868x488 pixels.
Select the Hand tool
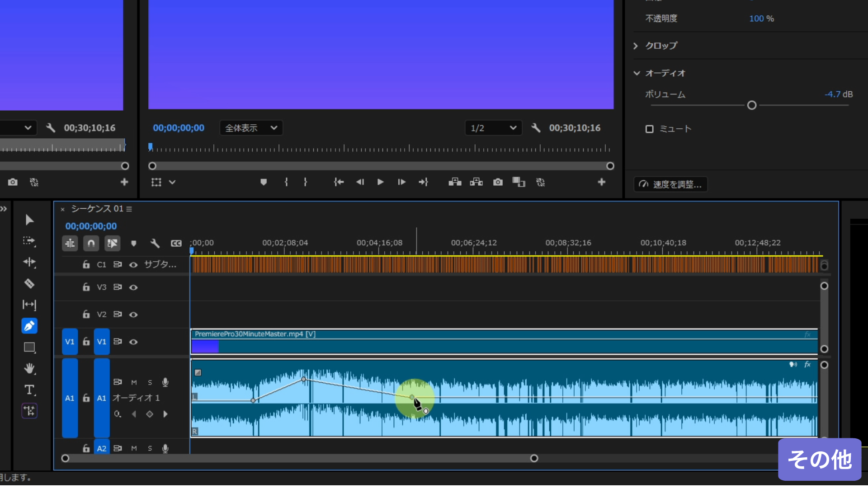pos(29,369)
